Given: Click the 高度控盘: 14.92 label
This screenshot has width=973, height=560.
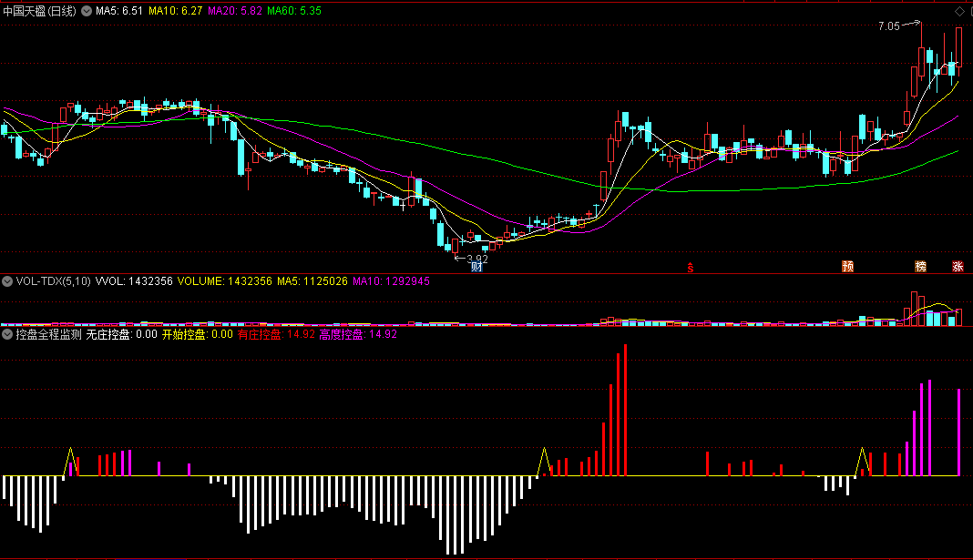Looking at the screenshot, I should 358,334.
